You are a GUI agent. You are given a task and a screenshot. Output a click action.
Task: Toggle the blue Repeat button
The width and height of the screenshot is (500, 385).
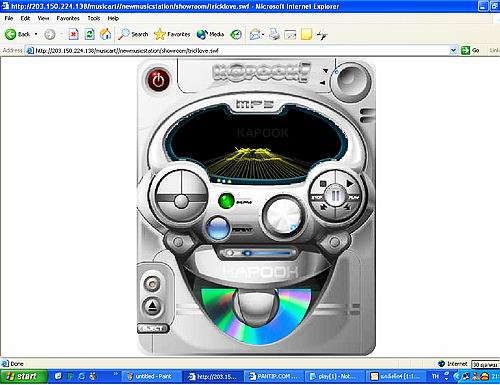coord(217,228)
